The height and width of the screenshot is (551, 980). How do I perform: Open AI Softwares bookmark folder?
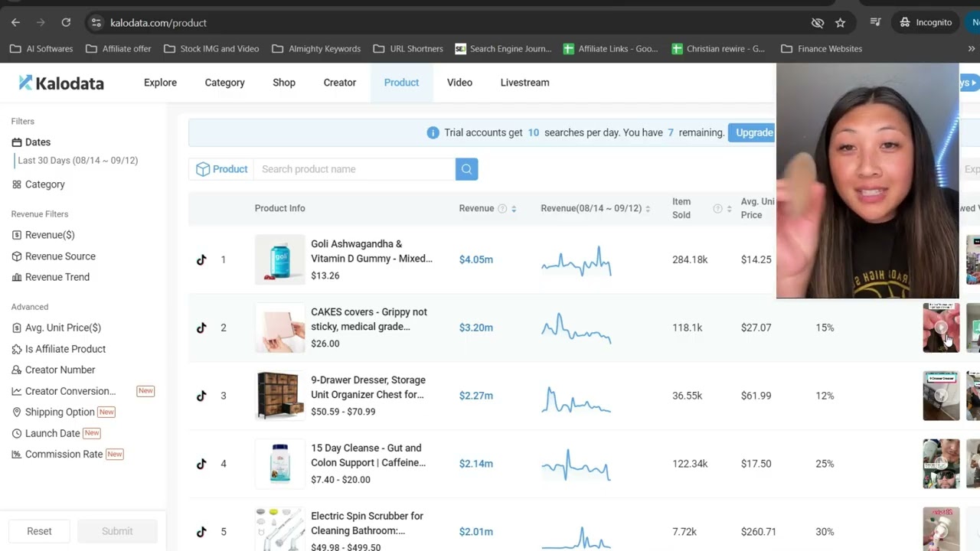(x=41, y=48)
